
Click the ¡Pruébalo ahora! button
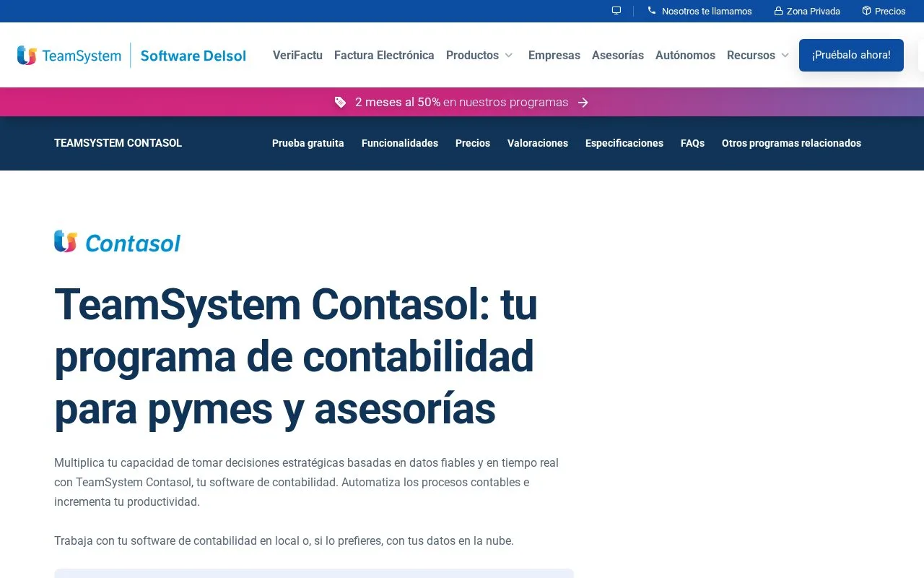[851, 55]
